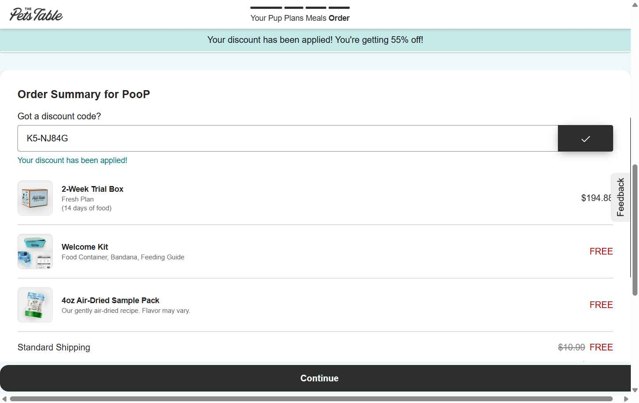Image resolution: width=639 pixels, height=403 pixels.
Task: Click 'Fresh Plan' subtitle text
Action: 77,199
